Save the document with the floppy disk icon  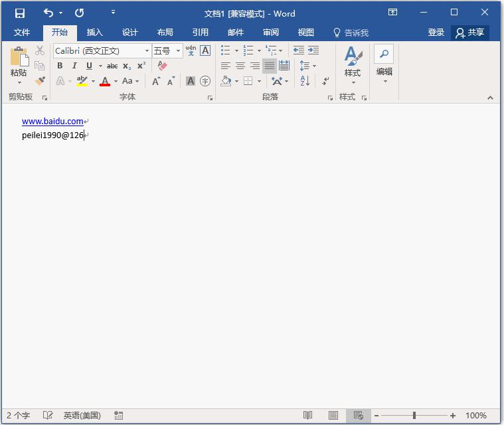[x=20, y=13]
